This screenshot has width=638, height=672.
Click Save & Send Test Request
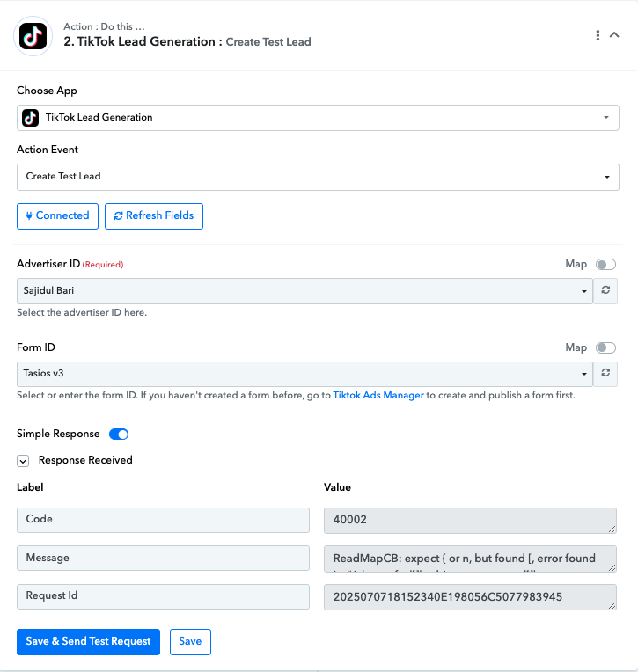point(88,641)
